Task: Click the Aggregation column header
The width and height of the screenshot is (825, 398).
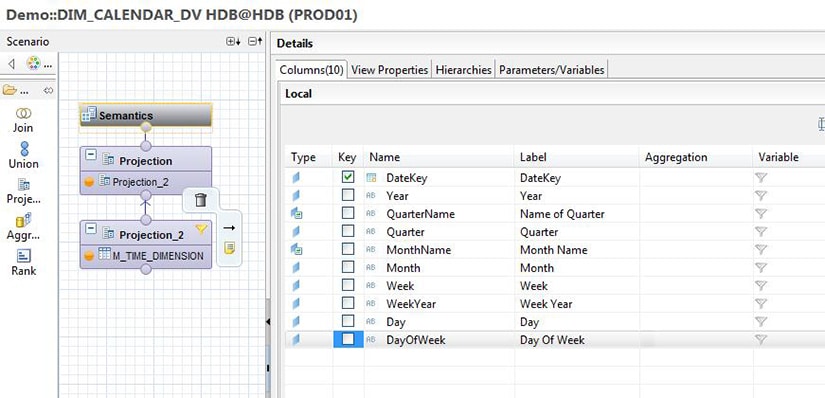Action: [696, 157]
